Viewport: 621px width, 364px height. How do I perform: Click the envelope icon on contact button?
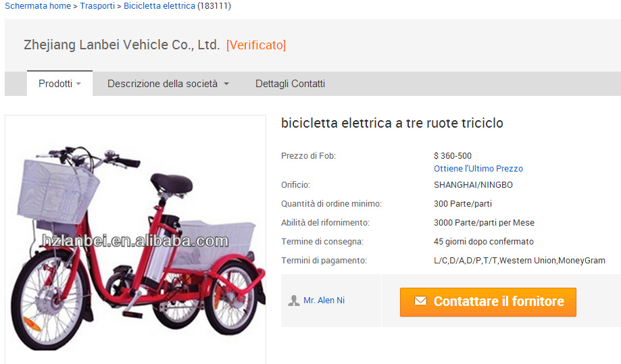[420, 301]
